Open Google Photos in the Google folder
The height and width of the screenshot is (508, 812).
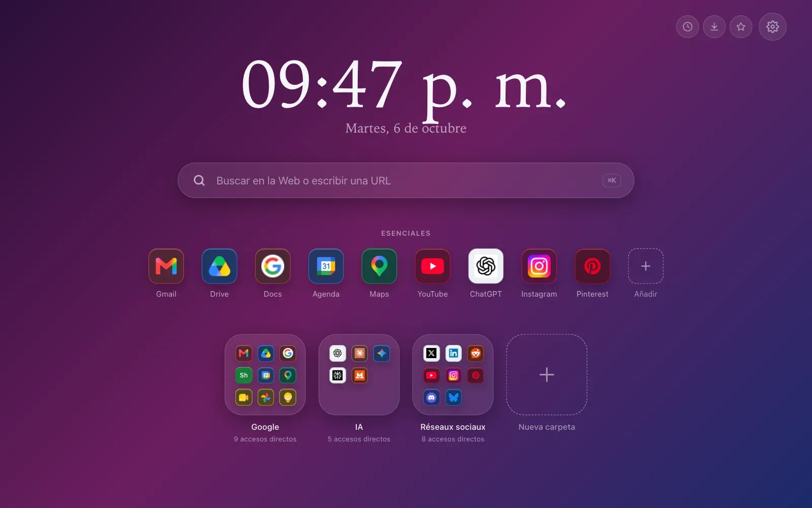(x=266, y=397)
